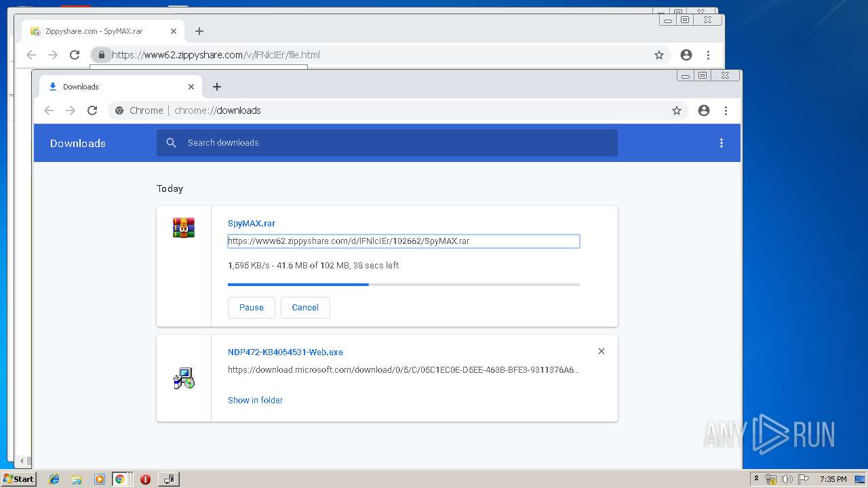Bookmark Zippyshare page with star icon
The image size is (868, 488).
pos(658,55)
